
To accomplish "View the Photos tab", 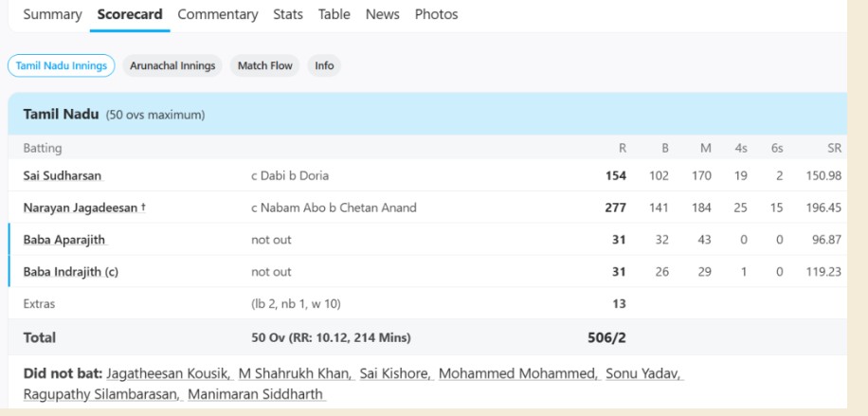I will (x=436, y=14).
